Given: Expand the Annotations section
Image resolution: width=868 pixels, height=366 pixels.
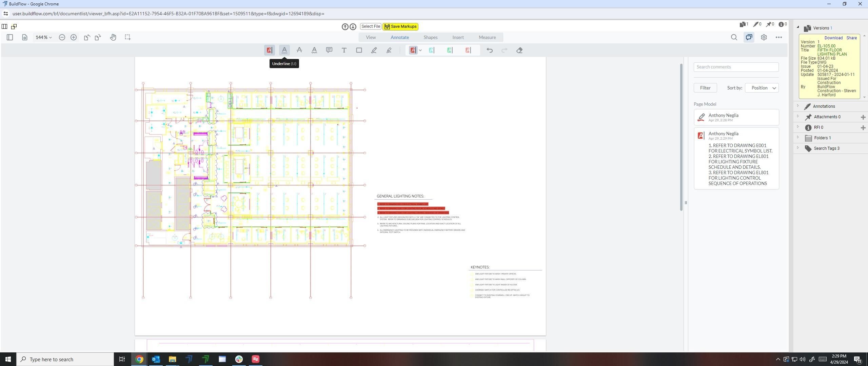Looking at the screenshot, I should coord(823,106).
